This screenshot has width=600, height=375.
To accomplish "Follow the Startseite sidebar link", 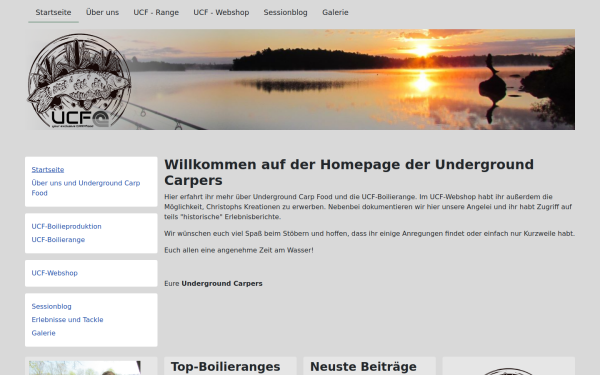I will click(x=48, y=170).
